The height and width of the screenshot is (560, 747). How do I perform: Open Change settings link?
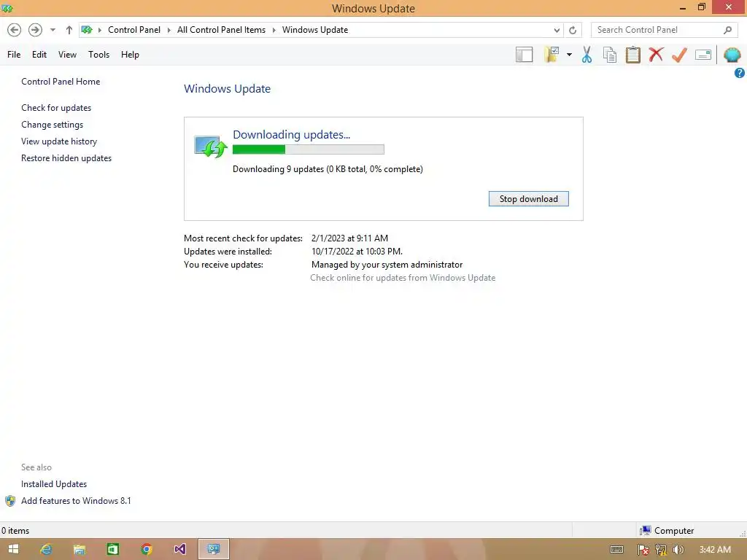point(52,124)
